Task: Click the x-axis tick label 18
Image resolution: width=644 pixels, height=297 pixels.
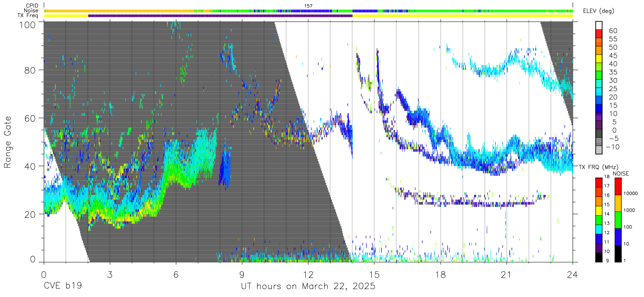Action: pyautogui.click(x=440, y=274)
